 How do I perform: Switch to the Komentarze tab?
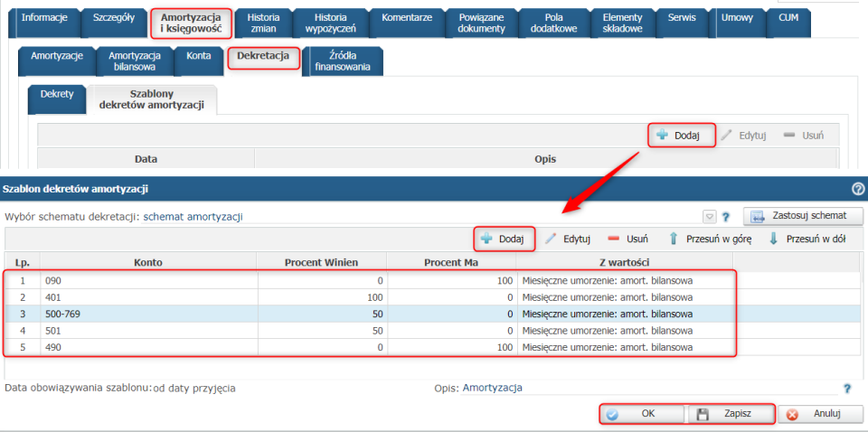point(407,23)
